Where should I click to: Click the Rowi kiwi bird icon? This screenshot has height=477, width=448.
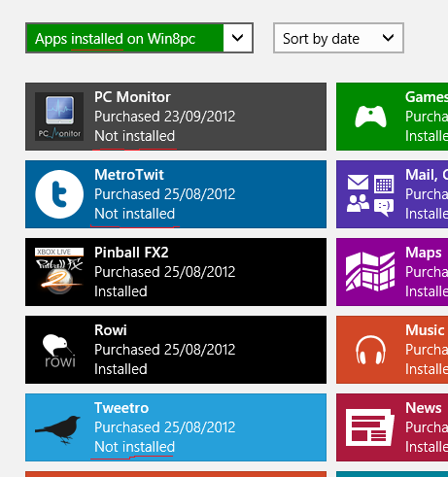pyautogui.click(x=59, y=352)
